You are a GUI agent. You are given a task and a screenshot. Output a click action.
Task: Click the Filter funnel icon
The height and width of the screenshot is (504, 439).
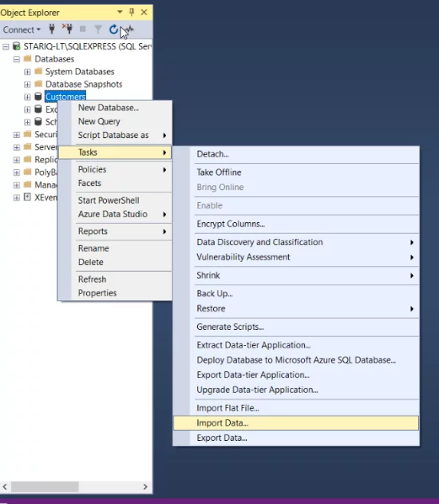click(x=98, y=30)
